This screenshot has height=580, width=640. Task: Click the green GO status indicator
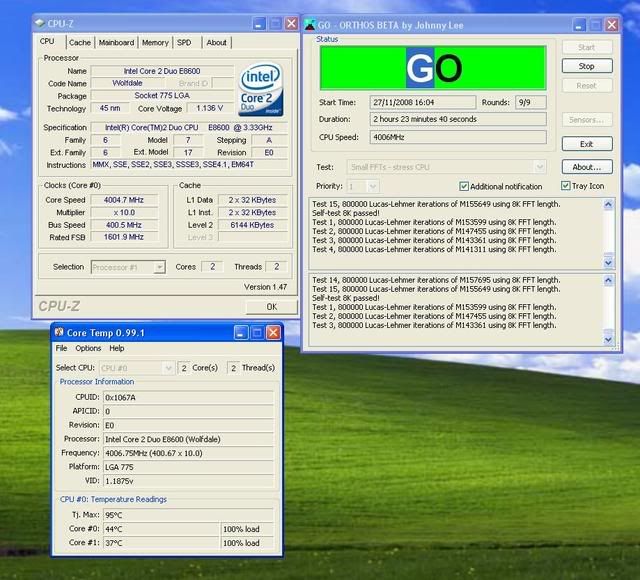point(432,67)
